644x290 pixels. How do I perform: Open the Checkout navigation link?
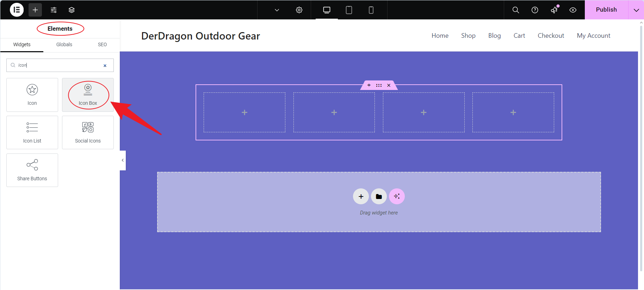point(551,36)
